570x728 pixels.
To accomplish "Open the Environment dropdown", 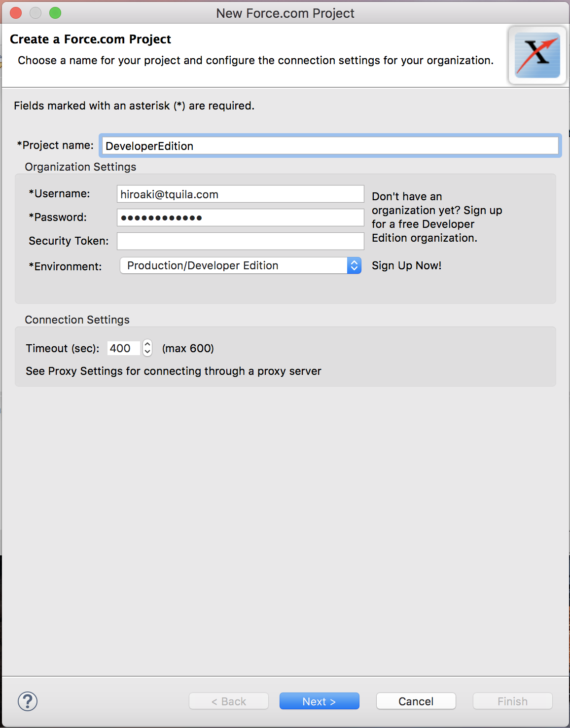I will (x=241, y=265).
